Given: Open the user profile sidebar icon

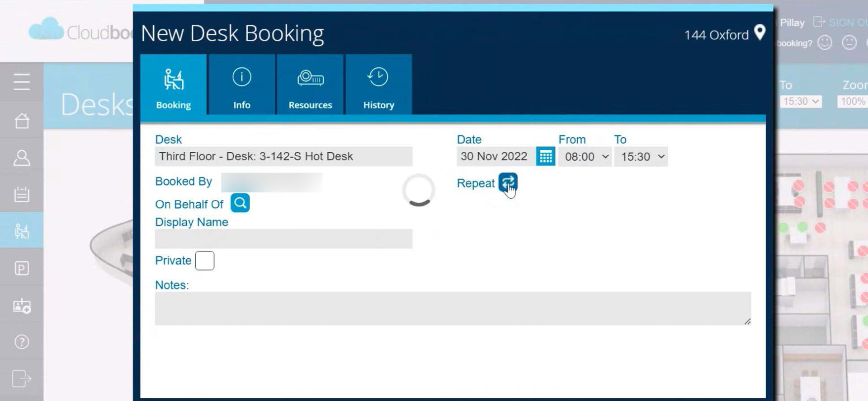Looking at the screenshot, I should tap(22, 158).
